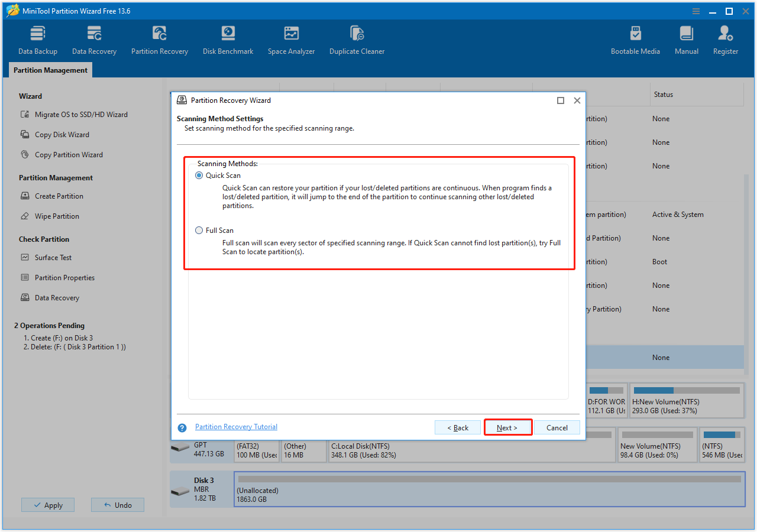The width and height of the screenshot is (757, 532).
Task: Switch to the Partition Management tab
Action: 50,70
